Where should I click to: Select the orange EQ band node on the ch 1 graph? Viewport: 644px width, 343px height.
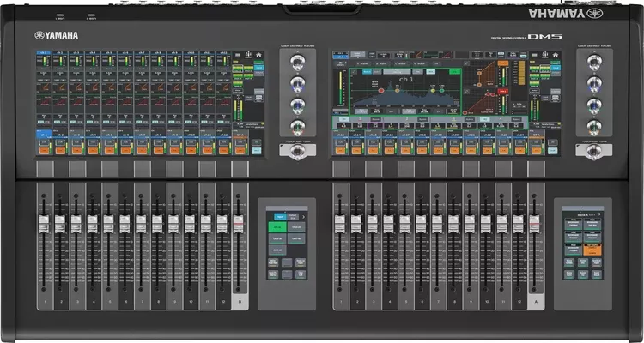coord(398,91)
